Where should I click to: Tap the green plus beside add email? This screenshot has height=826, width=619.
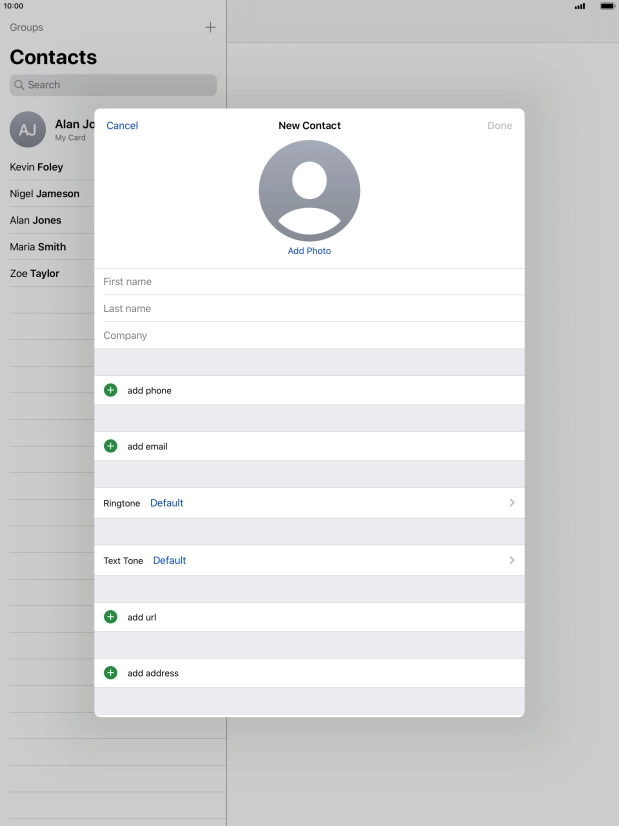(111, 446)
